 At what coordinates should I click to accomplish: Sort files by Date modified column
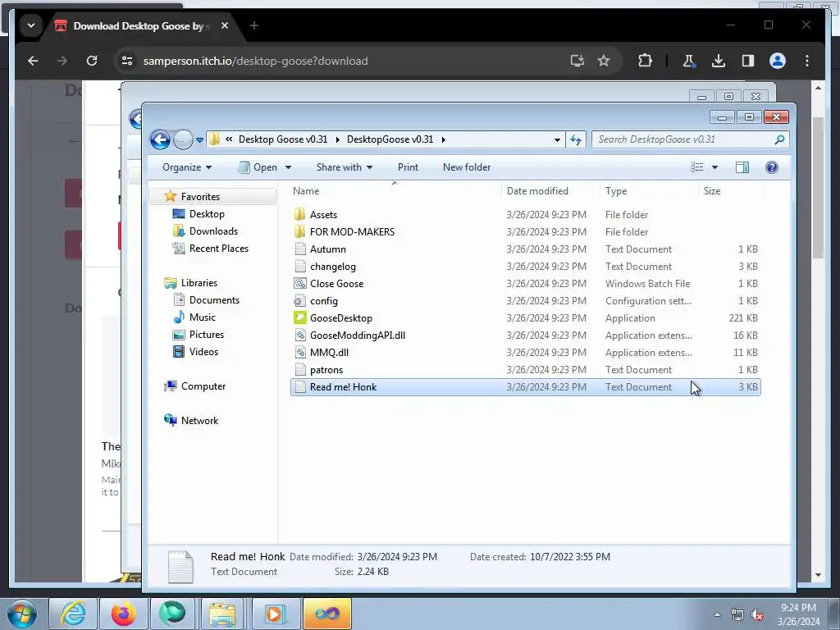(537, 190)
